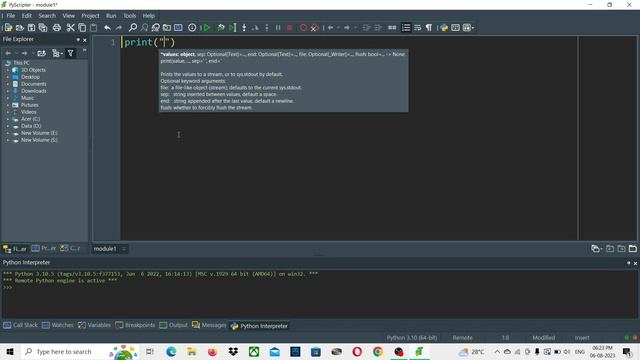640x360 pixels.
Task: Open the Tools menu
Action: point(130,16)
